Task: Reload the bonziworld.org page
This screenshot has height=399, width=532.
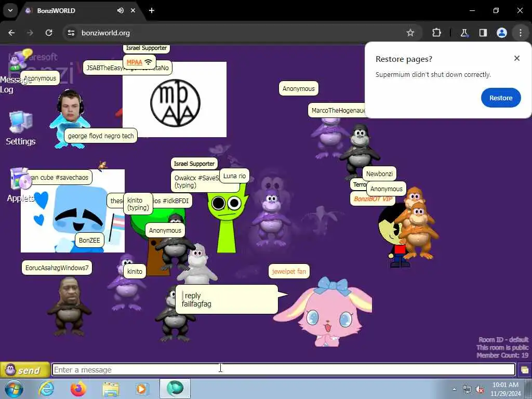Action: click(49, 33)
